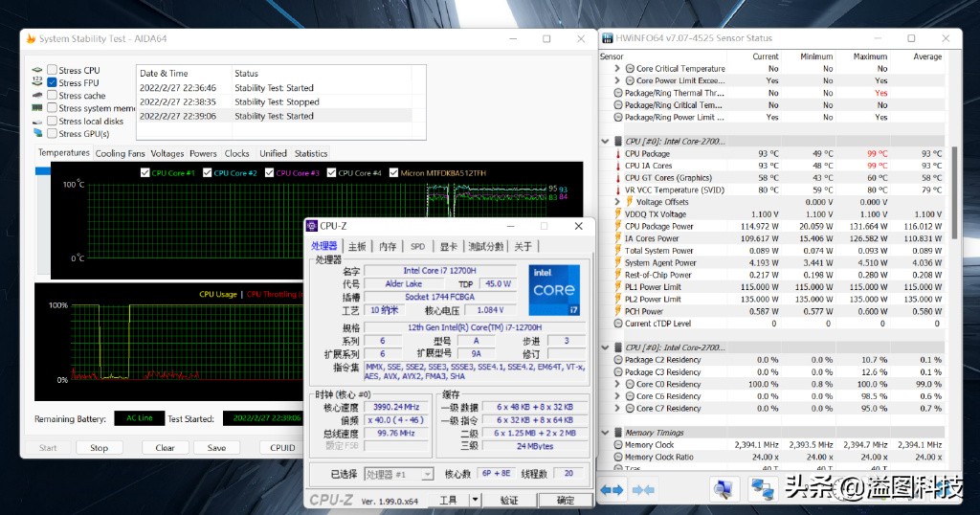
Task: Collapse the Memory Timings sensor group
Action: [607, 433]
